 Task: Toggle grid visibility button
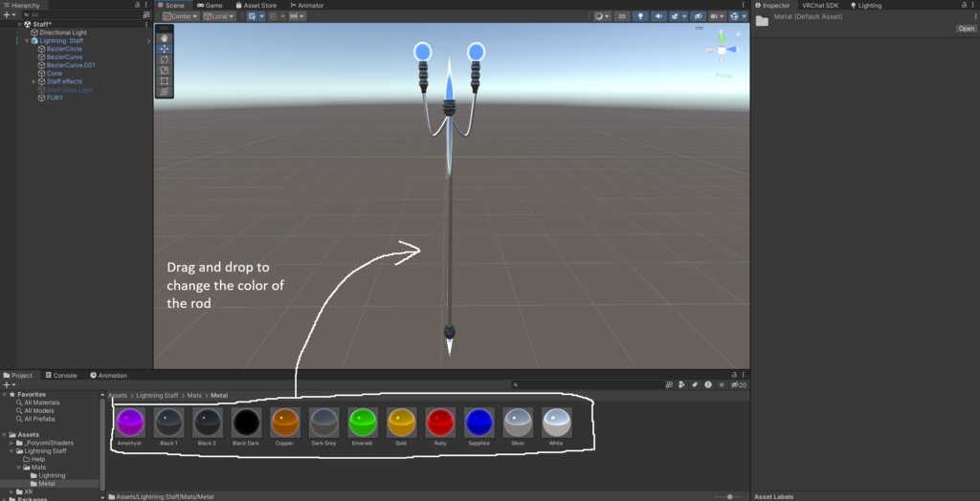click(x=252, y=16)
